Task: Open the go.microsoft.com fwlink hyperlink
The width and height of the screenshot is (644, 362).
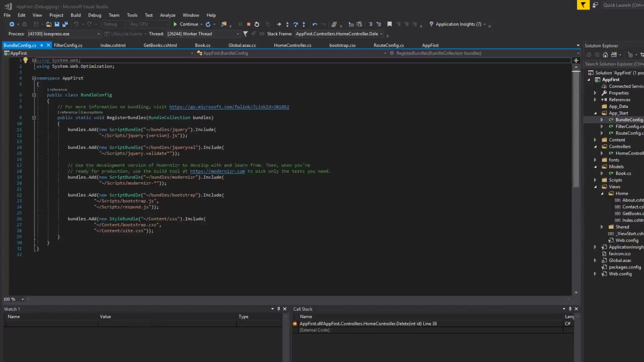Action: click(229, 107)
